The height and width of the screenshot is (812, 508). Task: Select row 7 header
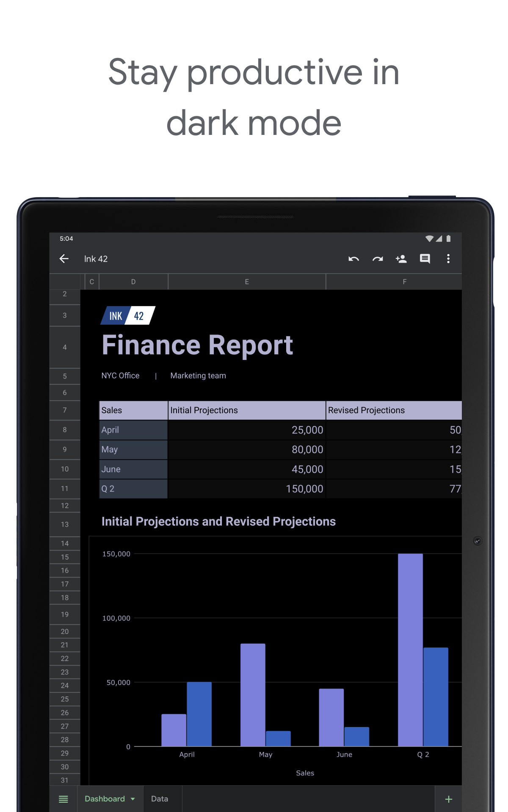[x=65, y=410]
